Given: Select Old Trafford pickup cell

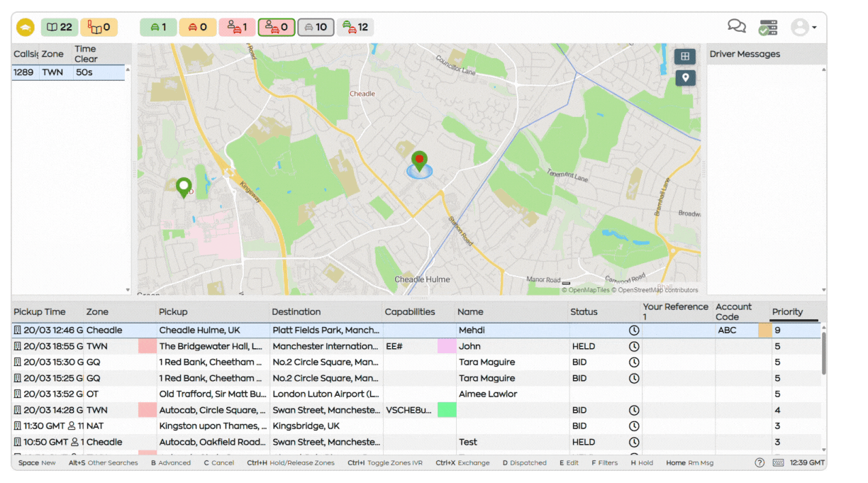Looking at the screenshot, I should (213, 394).
